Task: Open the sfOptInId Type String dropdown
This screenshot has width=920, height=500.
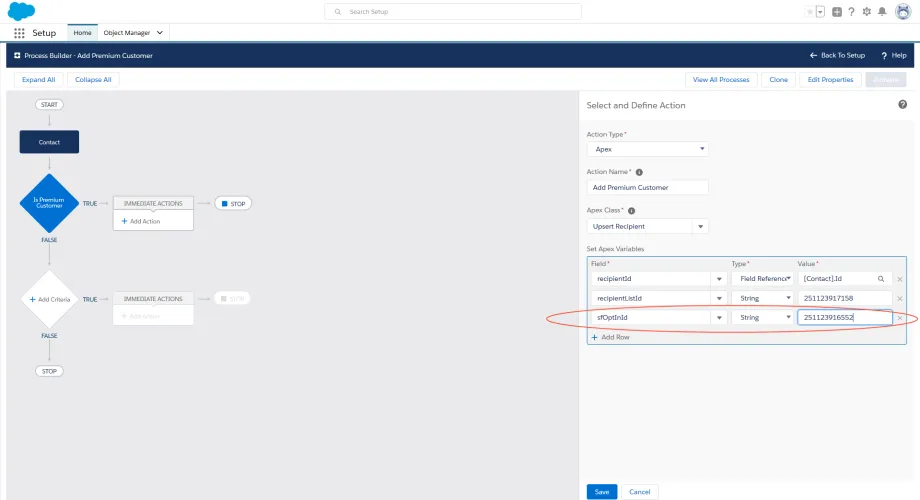Action: click(762, 317)
